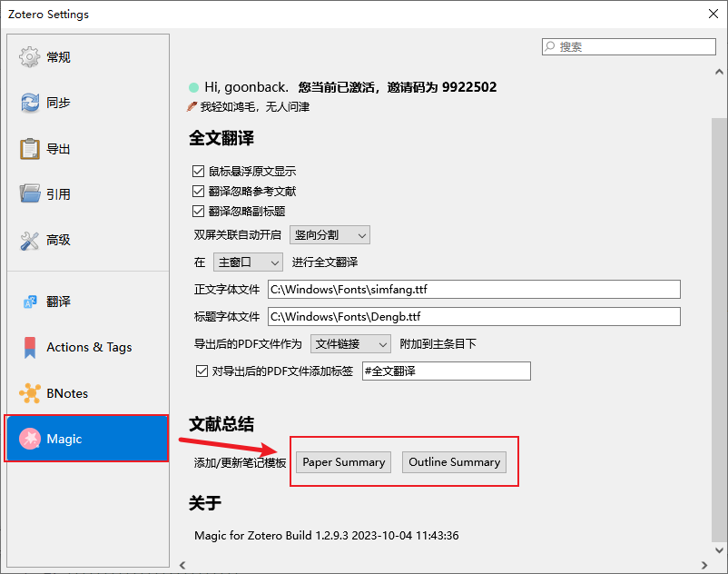
Task: Close the Zotero Settings window
Action: click(x=713, y=14)
